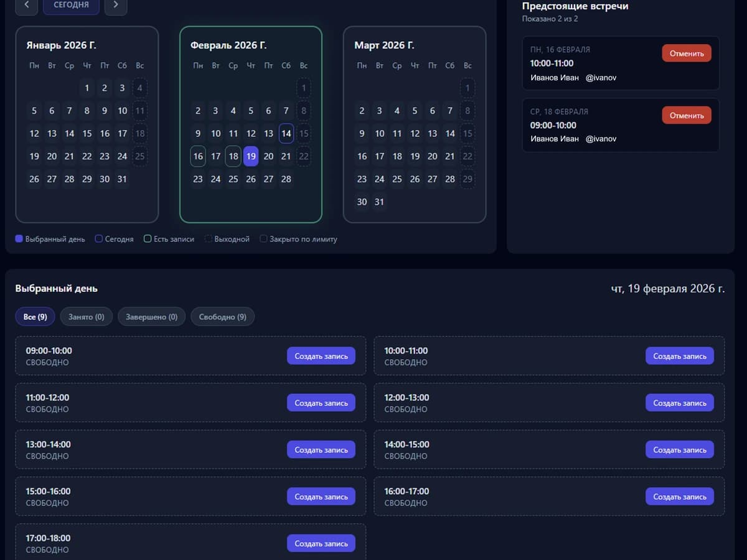747x560 pixels.
Task: Pick March 31 in the calendar
Action: click(x=380, y=202)
